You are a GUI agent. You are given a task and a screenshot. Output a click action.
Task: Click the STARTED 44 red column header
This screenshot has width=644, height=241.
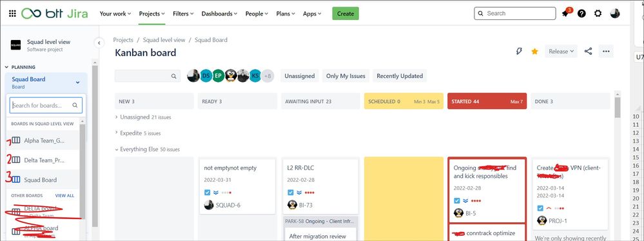[487, 101]
